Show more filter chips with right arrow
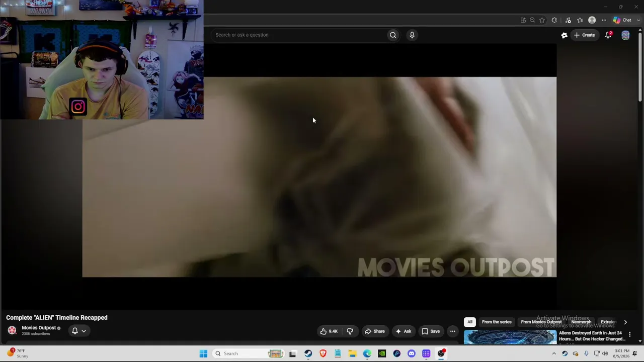This screenshot has width=644, height=362. click(625, 322)
